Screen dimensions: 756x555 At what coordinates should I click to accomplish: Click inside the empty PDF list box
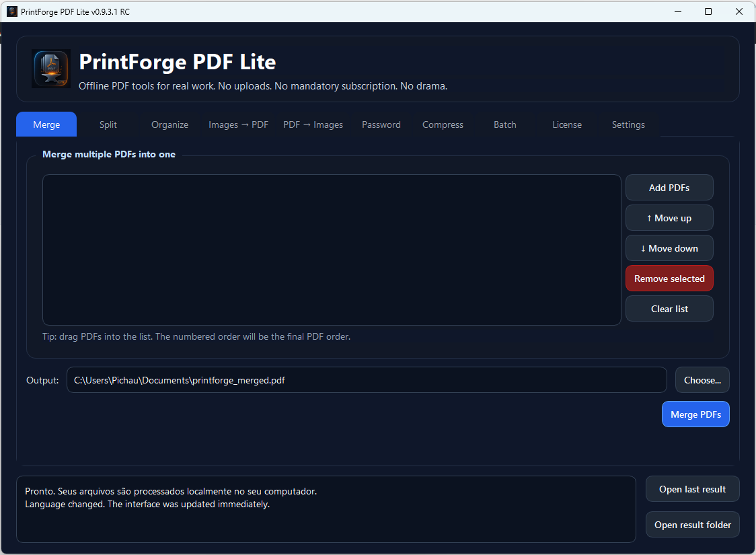[x=332, y=250]
